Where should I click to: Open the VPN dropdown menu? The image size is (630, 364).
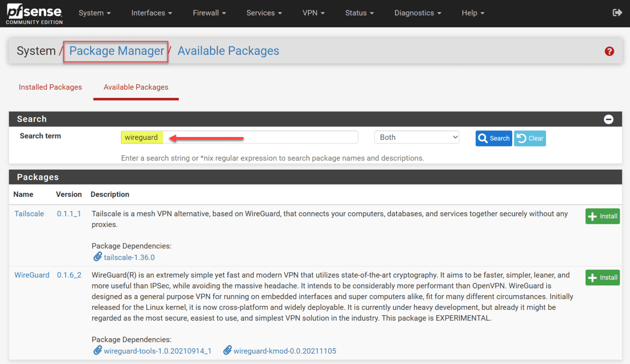coord(313,13)
